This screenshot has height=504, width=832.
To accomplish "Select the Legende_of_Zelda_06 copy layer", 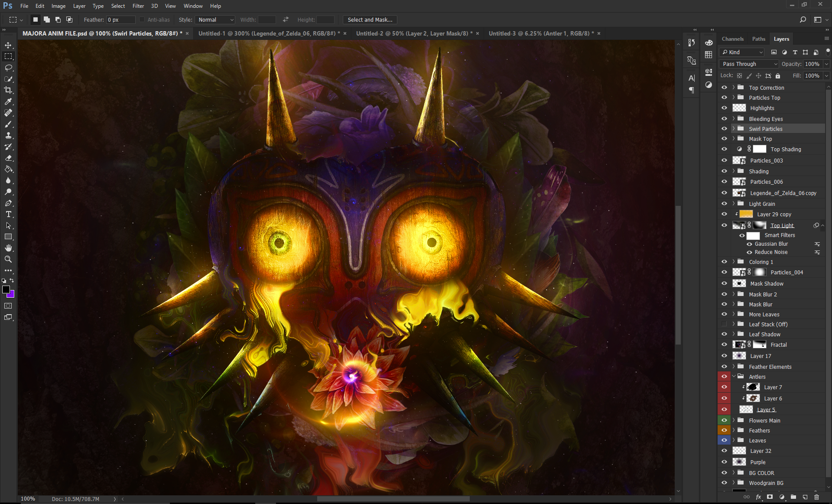I will pos(771,193).
